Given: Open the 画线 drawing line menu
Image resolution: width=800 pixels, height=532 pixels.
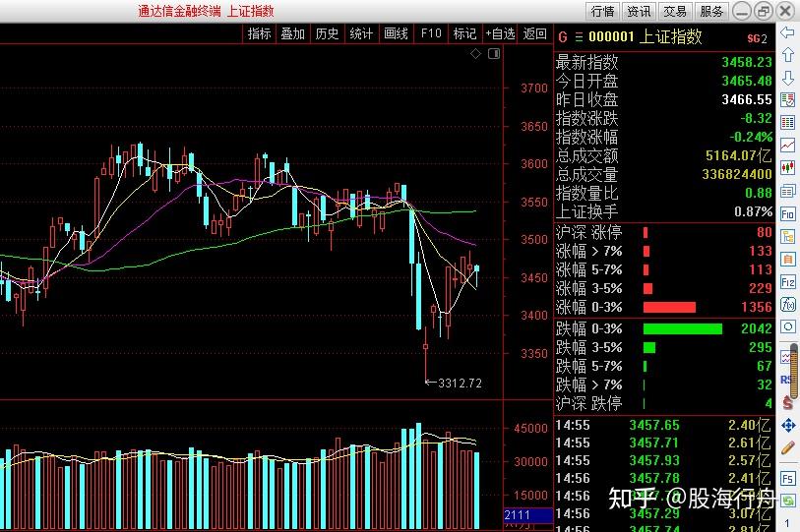Looking at the screenshot, I should 396,33.
